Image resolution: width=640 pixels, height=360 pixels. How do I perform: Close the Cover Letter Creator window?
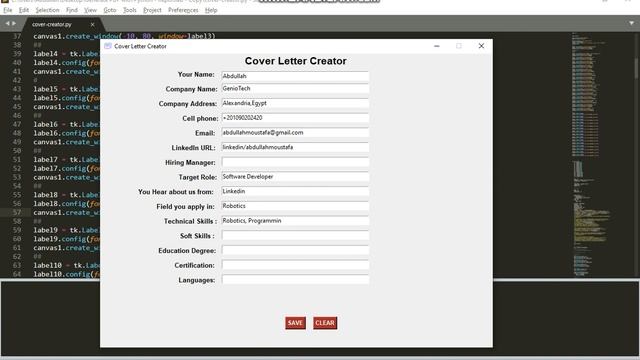pyautogui.click(x=481, y=46)
